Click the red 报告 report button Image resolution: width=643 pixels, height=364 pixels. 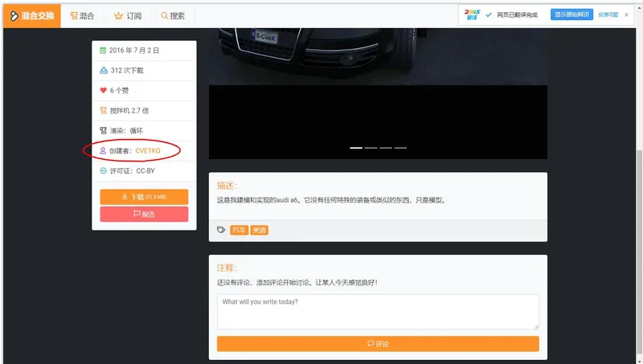(144, 214)
